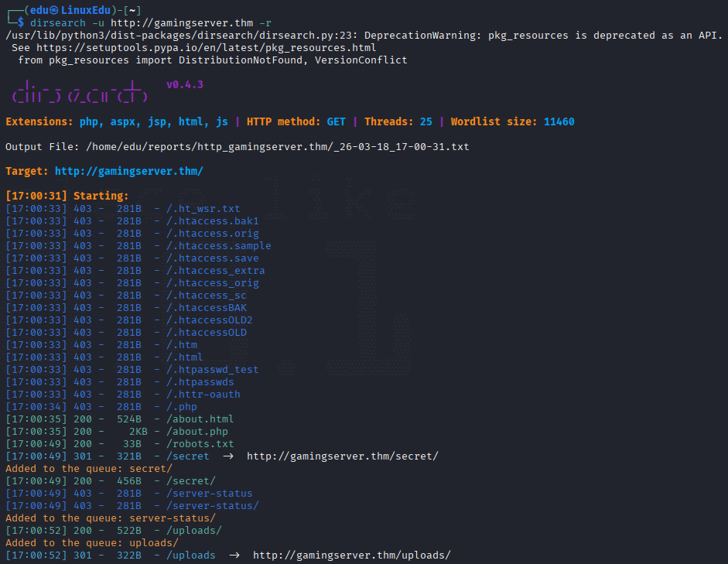The height and width of the screenshot is (564, 728).
Task: Click the /about.html result path
Action: [x=200, y=419]
